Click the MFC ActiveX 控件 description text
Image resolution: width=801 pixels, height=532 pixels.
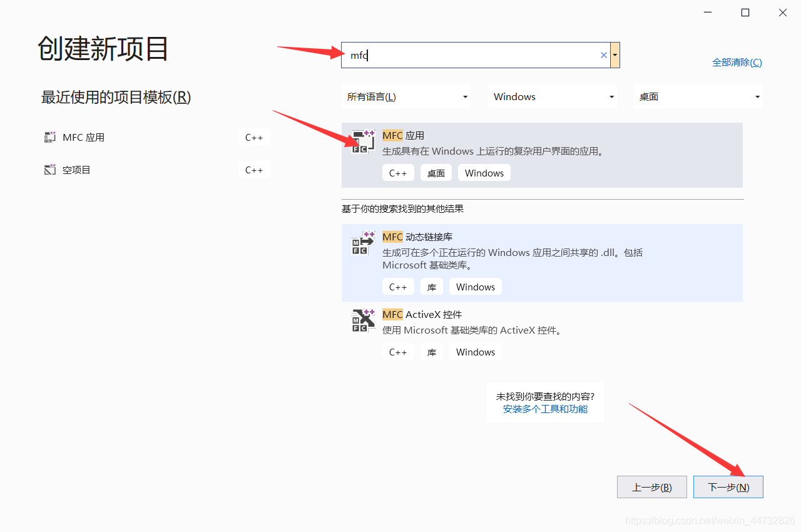click(x=472, y=330)
